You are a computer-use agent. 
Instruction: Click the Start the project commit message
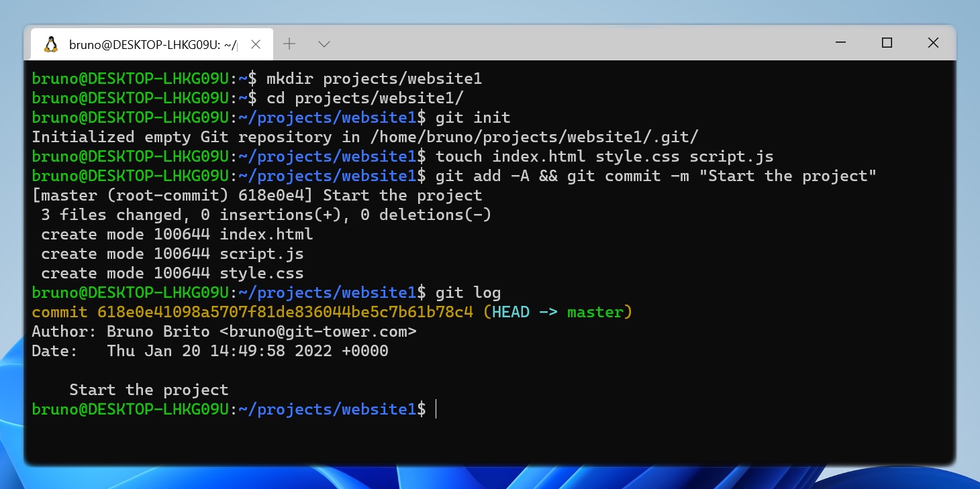(x=148, y=390)
